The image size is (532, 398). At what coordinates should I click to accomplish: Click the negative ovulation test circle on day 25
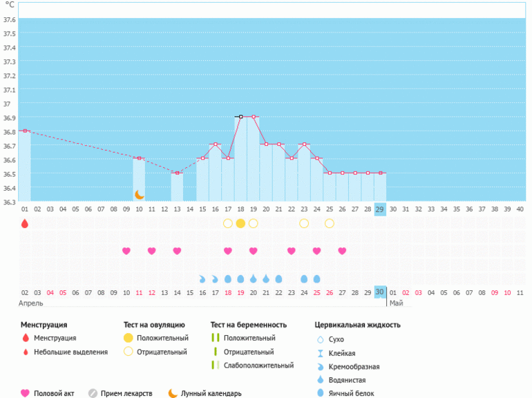click(x=330, y=223)
